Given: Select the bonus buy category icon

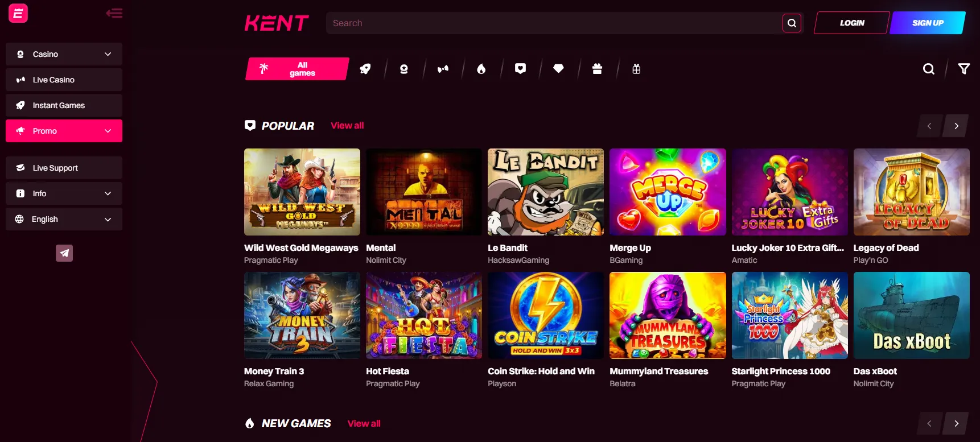Looking at the screenshot, I should point(636,69).
